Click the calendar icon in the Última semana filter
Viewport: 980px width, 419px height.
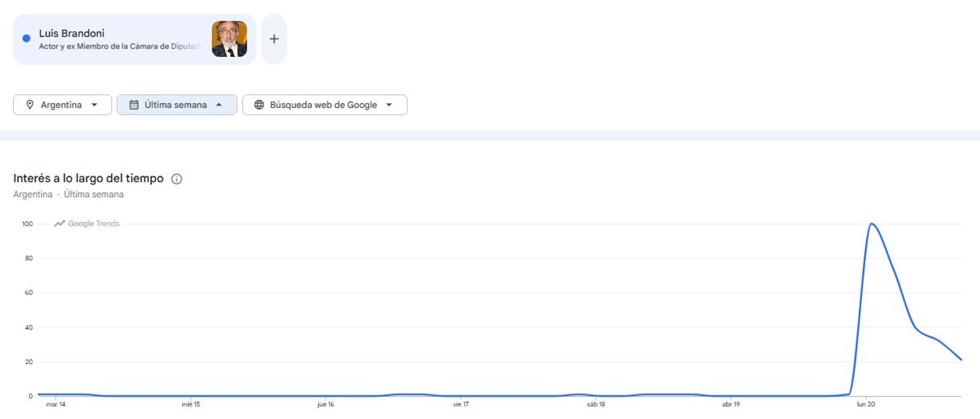tap(134, 105)
